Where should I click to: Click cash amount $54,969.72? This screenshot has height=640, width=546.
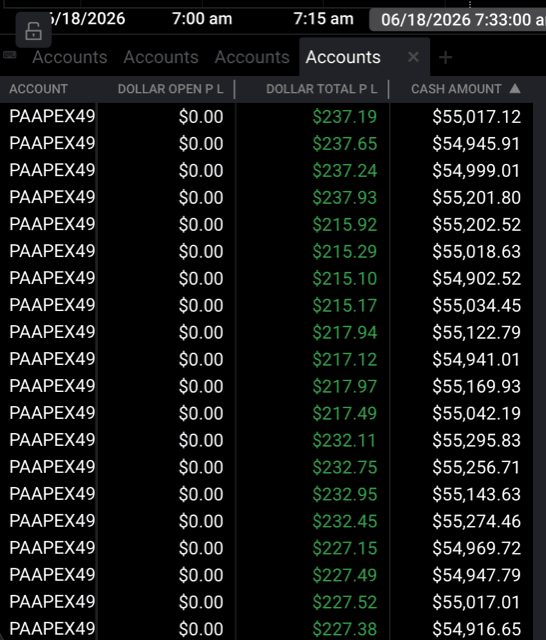[x=477, y=548]
